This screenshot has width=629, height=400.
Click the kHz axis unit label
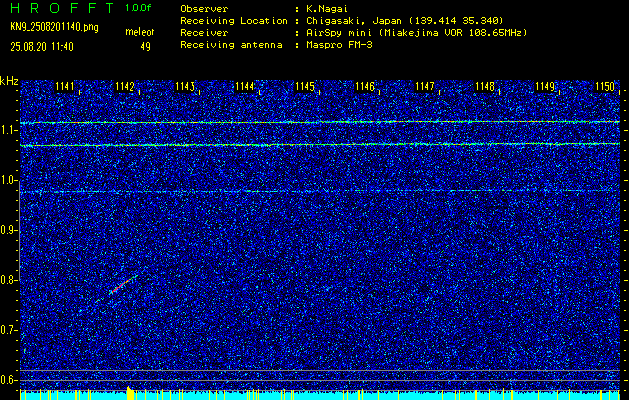(x=9, y=81)
